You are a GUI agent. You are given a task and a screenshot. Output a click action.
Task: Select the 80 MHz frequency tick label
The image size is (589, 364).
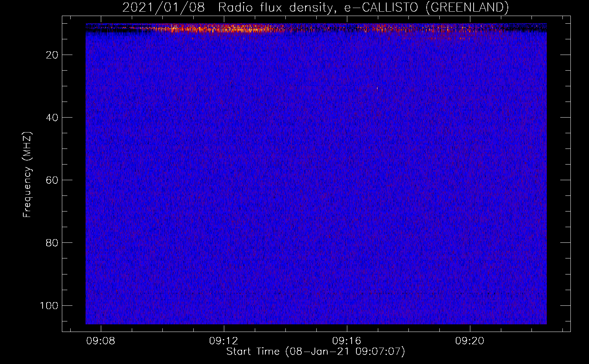click(x=52, y=243)
